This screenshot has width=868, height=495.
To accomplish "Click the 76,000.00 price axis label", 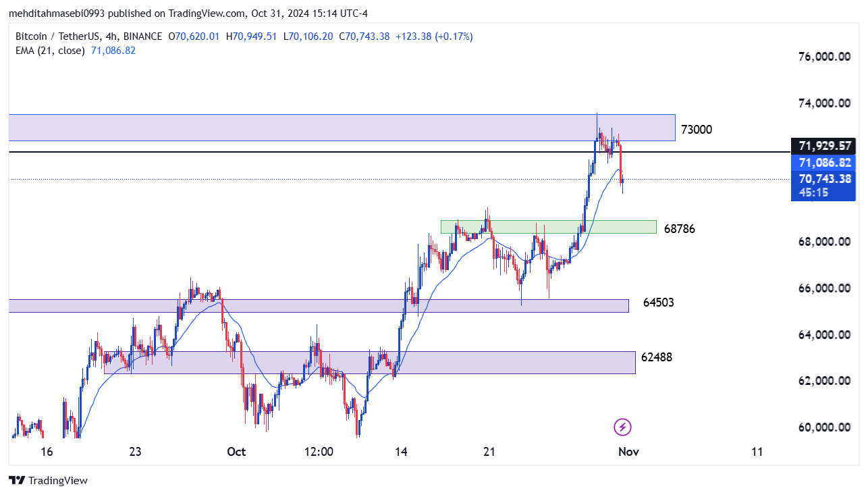I will click(x=823, y=57).
